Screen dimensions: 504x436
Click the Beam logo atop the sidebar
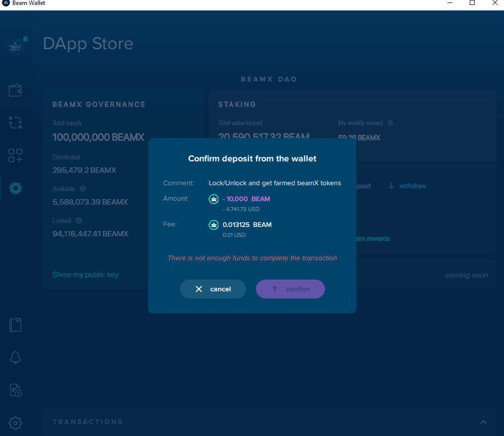[16, 45]
